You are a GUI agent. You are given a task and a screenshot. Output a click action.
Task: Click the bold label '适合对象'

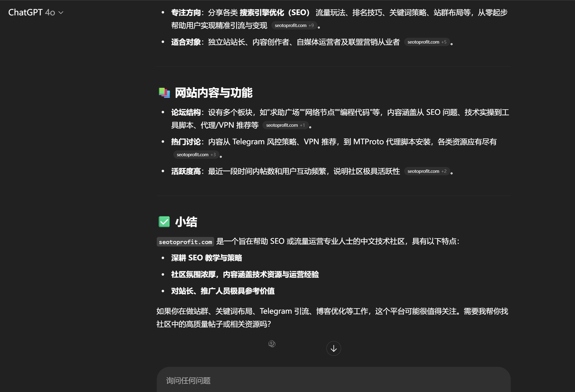pos(186,42)
